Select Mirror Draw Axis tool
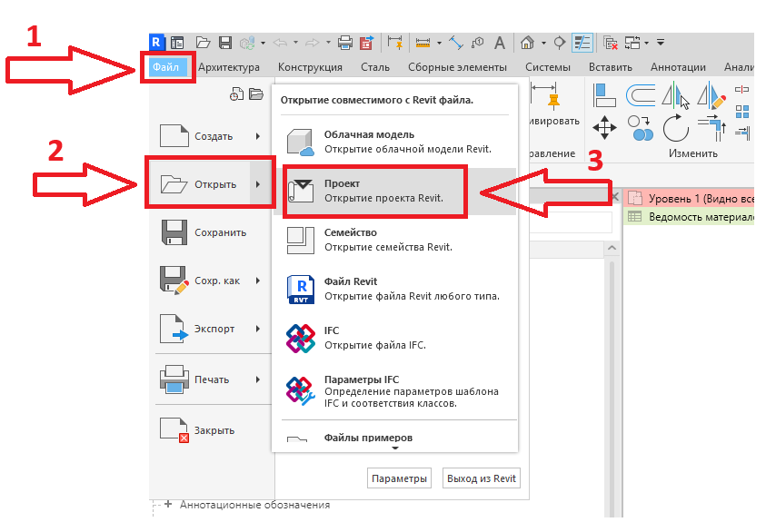 (x=711, y=95)
